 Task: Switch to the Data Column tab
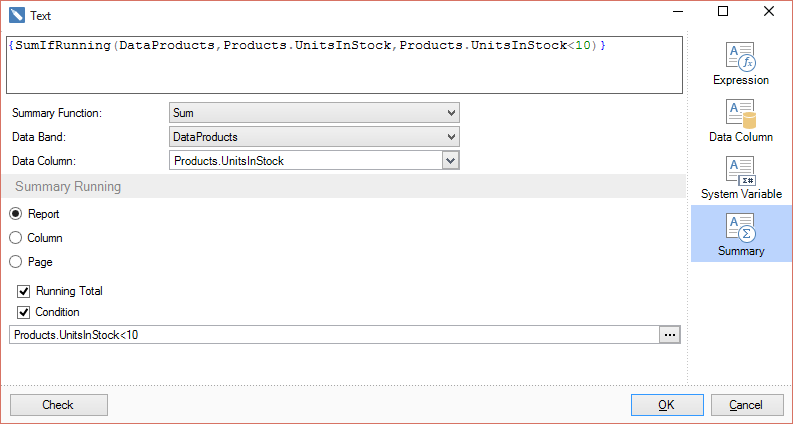tap(741, 120)
